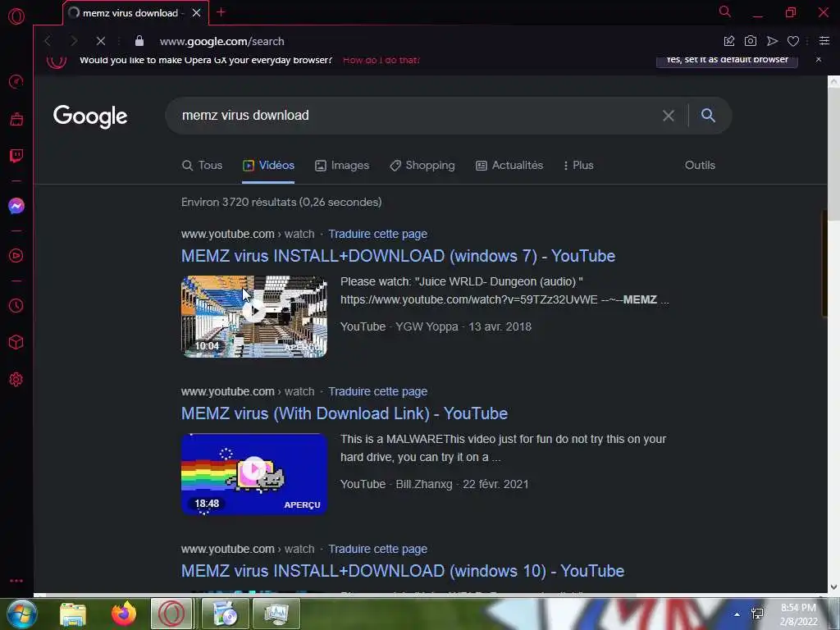Screen dimensions: 840x630
Task: Go forward to next page
Action: [x=74, y=41]
